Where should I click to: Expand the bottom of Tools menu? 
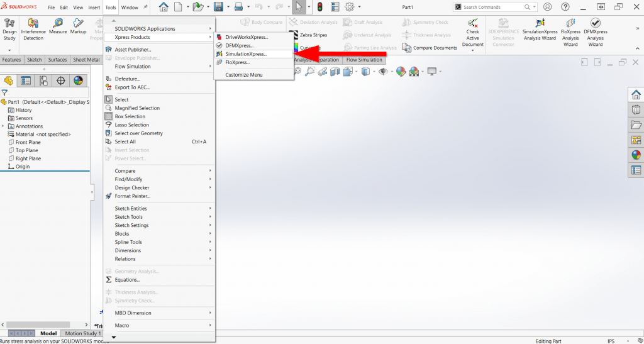point(114,337)
